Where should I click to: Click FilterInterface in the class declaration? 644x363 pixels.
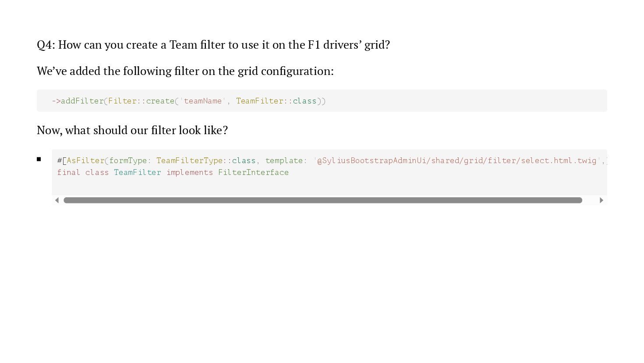click(253, 172)
